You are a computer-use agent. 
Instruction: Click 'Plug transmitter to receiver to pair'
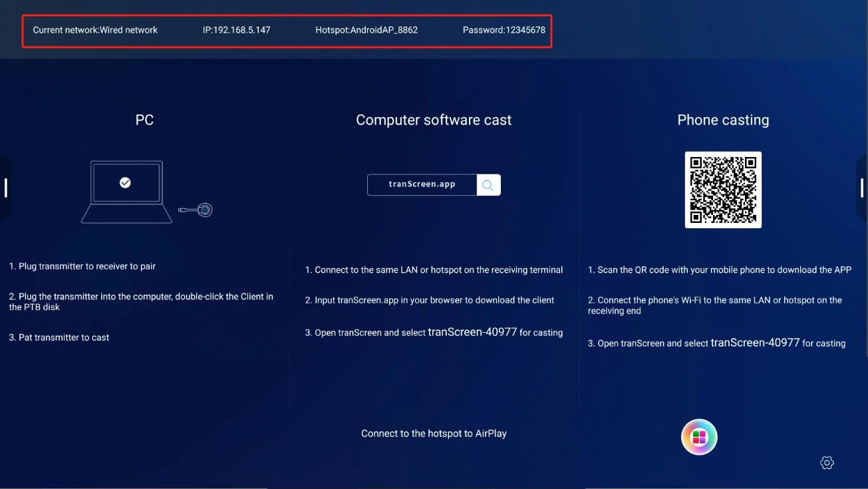[x=82, y=266]
